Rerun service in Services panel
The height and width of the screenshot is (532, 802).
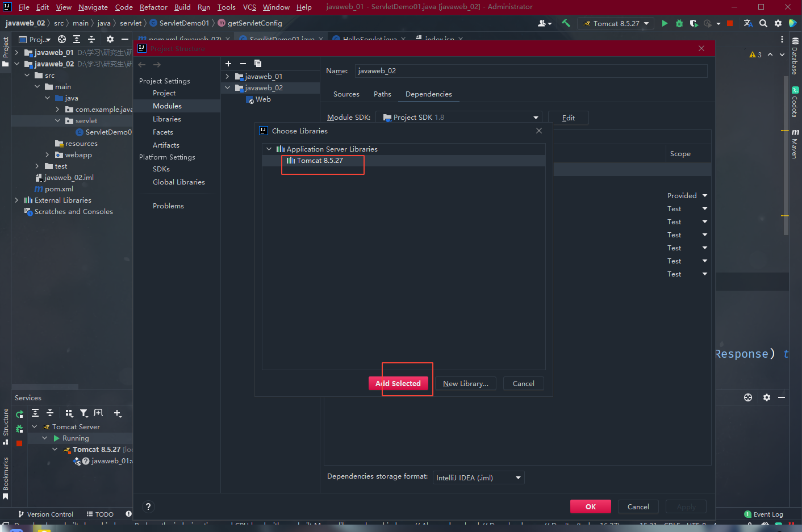[x=19, y=414]
